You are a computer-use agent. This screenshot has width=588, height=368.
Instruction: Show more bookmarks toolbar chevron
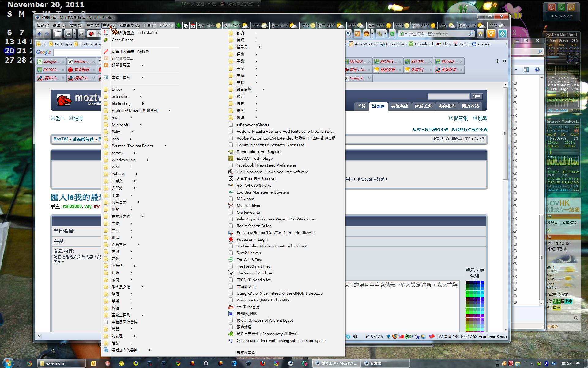click(x=505, y=44)
